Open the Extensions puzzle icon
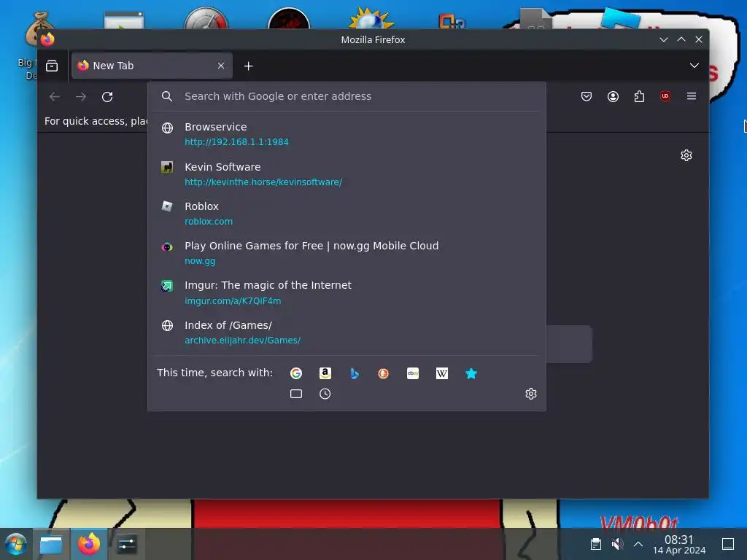This screenshot has height=560, width=747. [639, 97]
